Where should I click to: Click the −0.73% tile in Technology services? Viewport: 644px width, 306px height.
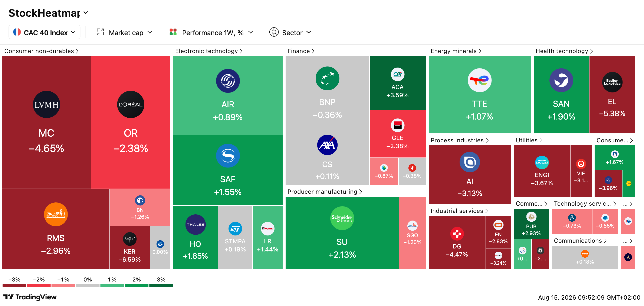click(572, 221)
